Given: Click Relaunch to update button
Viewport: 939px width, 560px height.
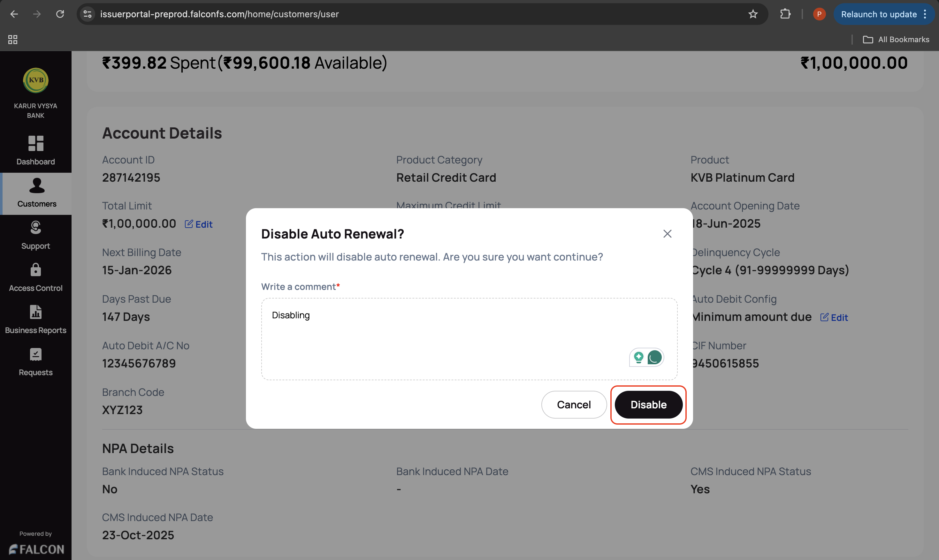Looking at the screenshot, I should tap(878, 14).
